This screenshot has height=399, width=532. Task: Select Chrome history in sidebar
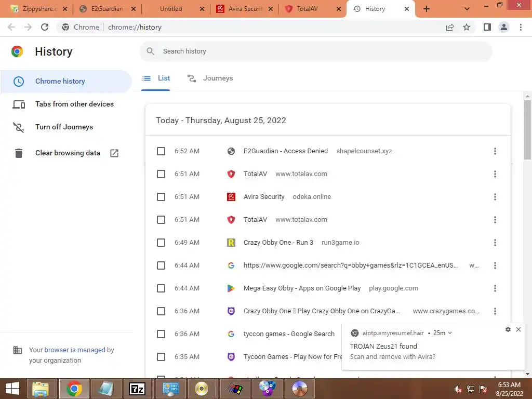[x=66, y=82]
